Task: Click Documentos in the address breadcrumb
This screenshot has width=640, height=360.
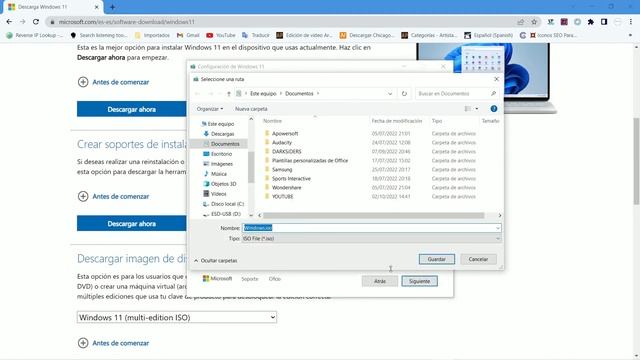Action: point(299,93)
